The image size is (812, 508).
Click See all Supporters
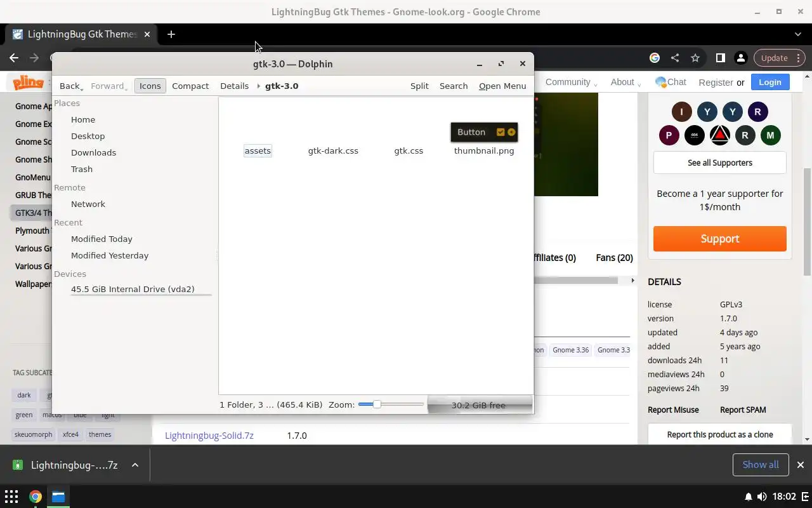pos(720,163)
